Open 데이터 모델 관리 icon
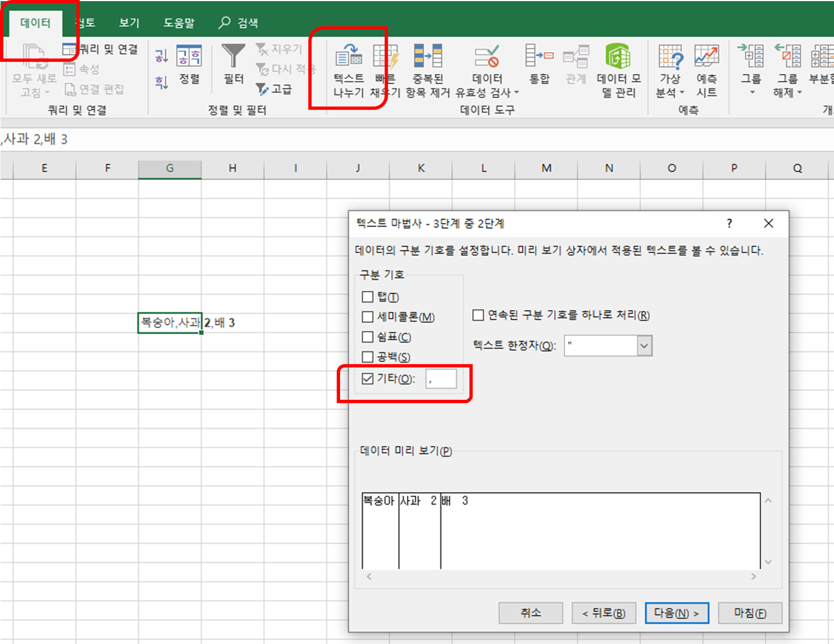 (x=618, y=71)
